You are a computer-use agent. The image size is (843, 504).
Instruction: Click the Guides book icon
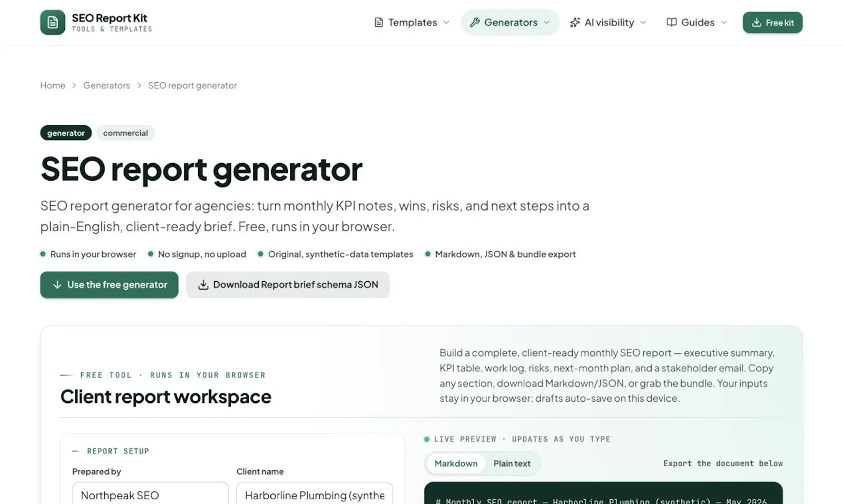coord(671,22)
